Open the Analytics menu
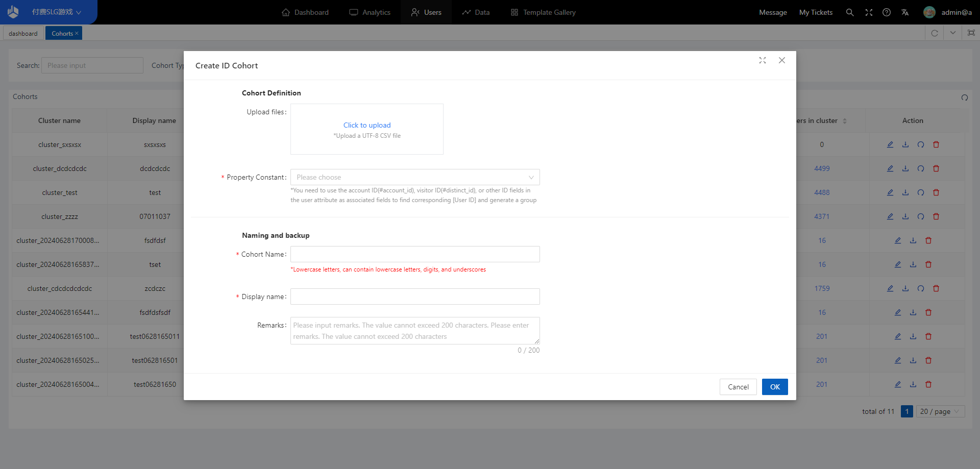Viewport: 980px width, 469px height. point(370,12)
